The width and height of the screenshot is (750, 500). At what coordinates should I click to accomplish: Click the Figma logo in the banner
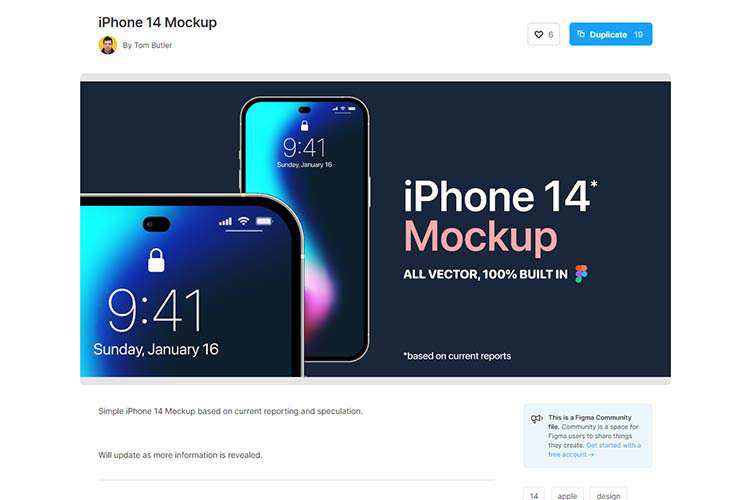click(581, 274)
